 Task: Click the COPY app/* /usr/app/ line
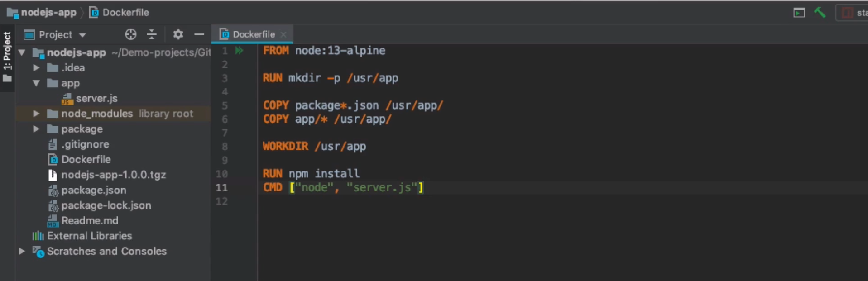(327, 119)
